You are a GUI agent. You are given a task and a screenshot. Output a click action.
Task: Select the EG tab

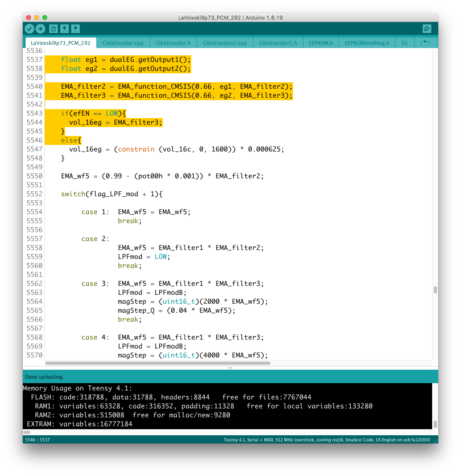coord(404,43)
